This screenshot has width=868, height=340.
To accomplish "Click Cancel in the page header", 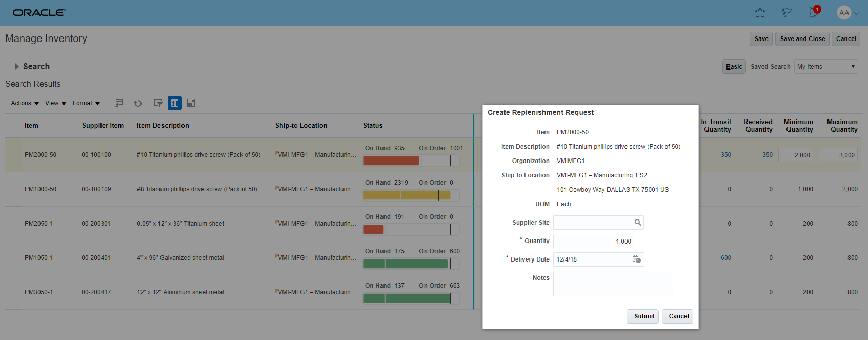I will (846, 39).
